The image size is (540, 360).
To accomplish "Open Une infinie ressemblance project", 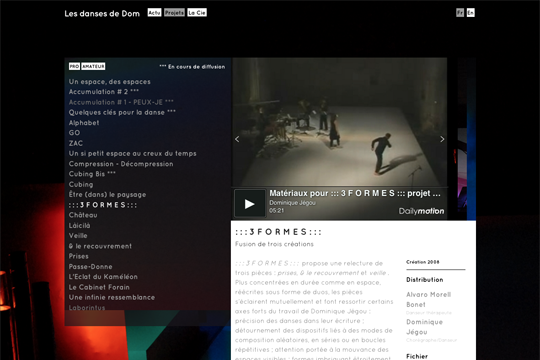I will (x=112, y=297).
